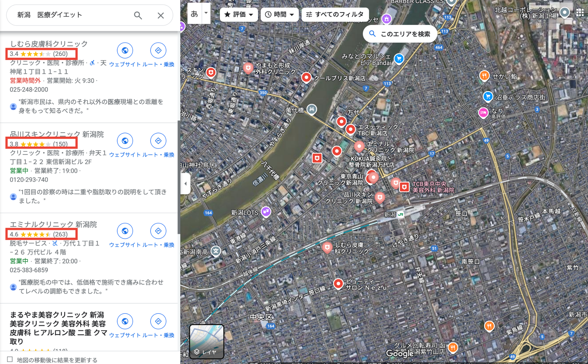Click 新潟南高 school marker
The width and height of the screenshot is (588, 364).
(216, 251)
